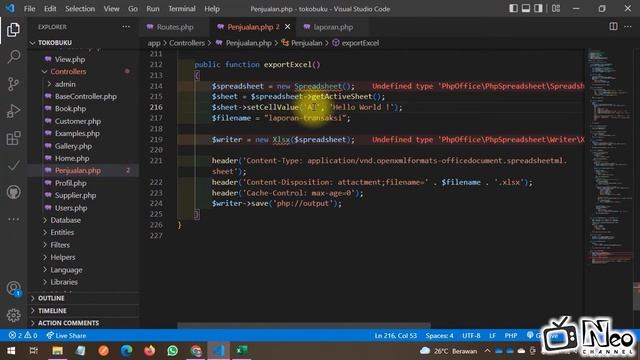
Task: Open Explorer views and more actions ellipsis
Action: [126, 27]
